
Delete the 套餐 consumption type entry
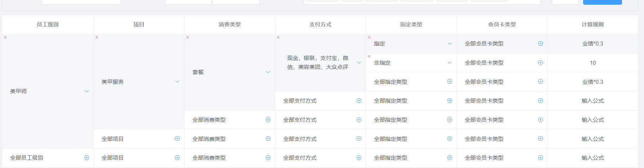click(188, 37)
